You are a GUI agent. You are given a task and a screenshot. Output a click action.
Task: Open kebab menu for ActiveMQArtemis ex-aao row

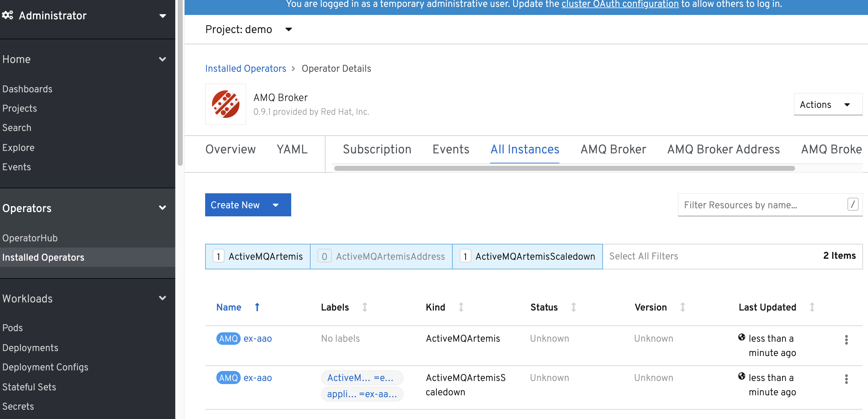[x=846, y=340]
